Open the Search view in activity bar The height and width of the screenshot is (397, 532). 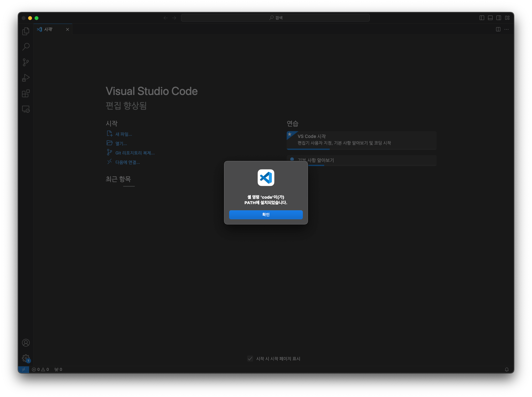click(x=26, y=47)
